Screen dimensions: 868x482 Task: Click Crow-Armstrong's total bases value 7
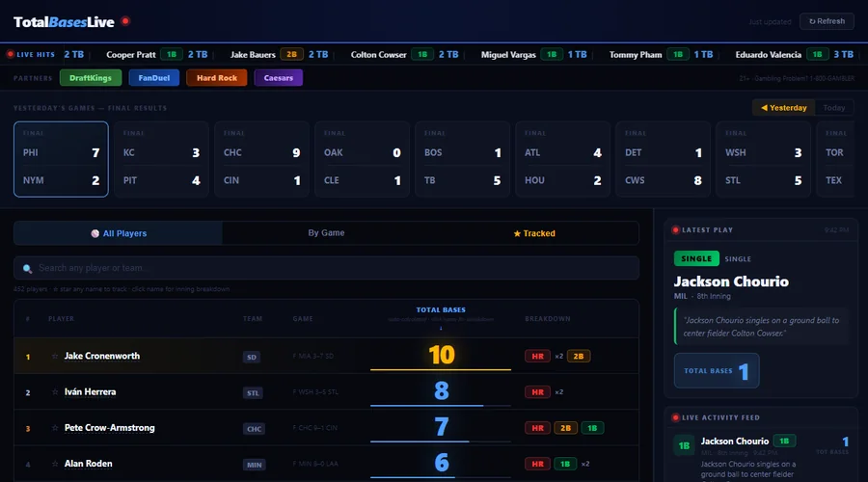click(441, 427)
